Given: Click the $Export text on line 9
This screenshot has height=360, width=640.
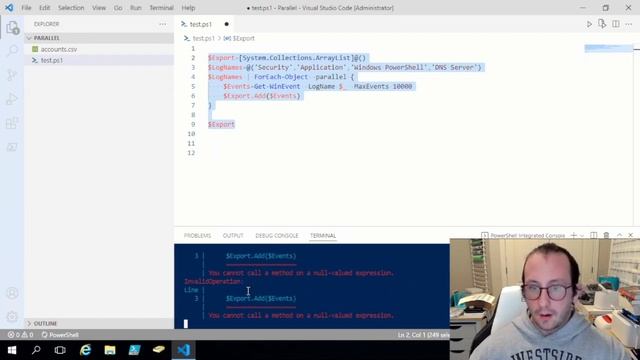Looking at the screenshot, I should tap(221, 124).
